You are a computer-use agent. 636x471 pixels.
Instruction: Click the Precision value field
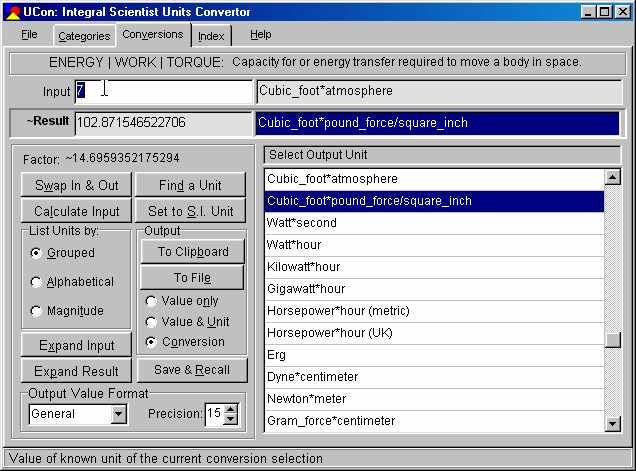point(214,414)
